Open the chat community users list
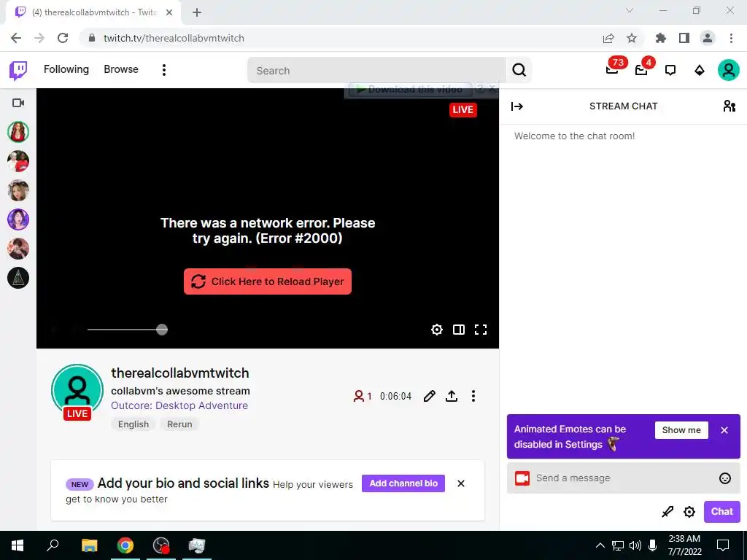The width and height of the screenshot is (747, 560). click(x=729, y=106)
